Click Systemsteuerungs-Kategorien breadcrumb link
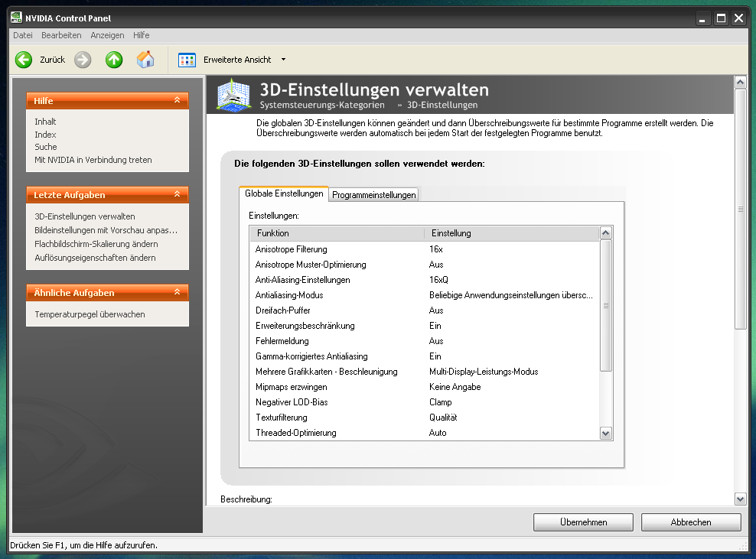 point(322,105)
